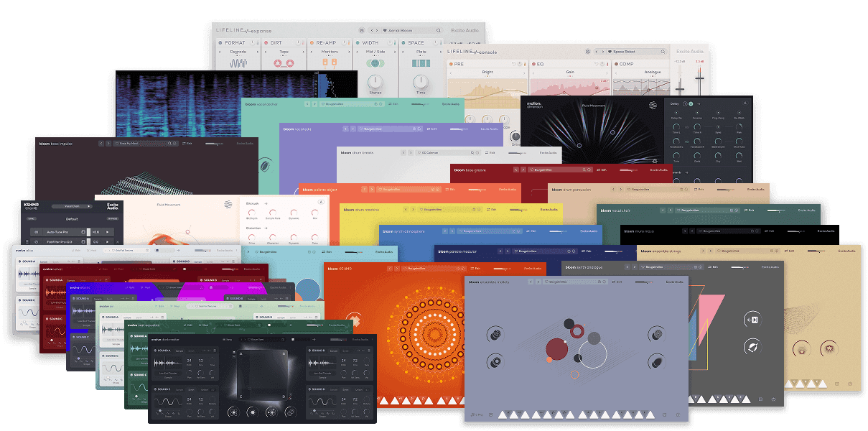Viewport: 868px width, 431px height.
Task: Select previous preset arrow in Lifeline Console header
Action: coord(597,52)
